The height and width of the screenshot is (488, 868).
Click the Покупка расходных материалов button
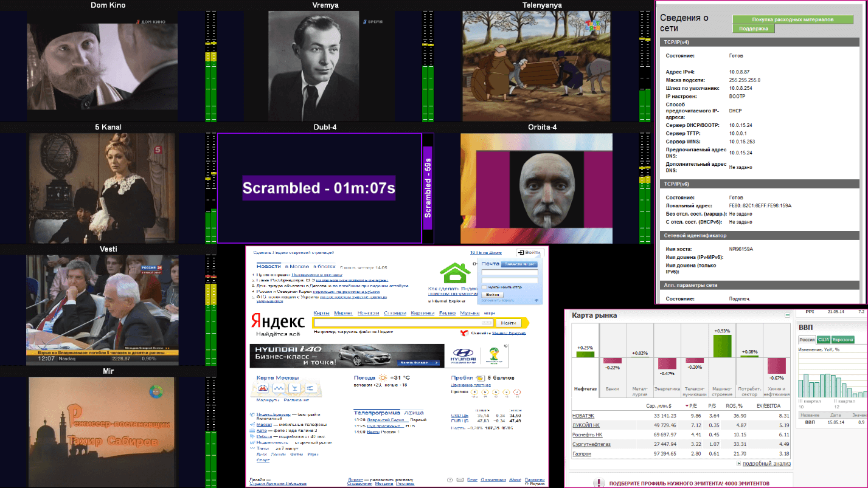pos(793,19)
